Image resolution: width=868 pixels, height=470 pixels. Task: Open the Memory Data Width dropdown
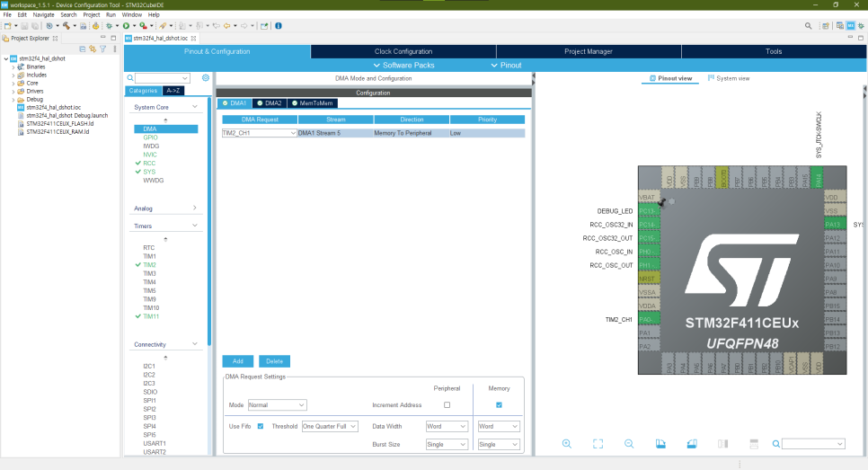tap(499, 426)
